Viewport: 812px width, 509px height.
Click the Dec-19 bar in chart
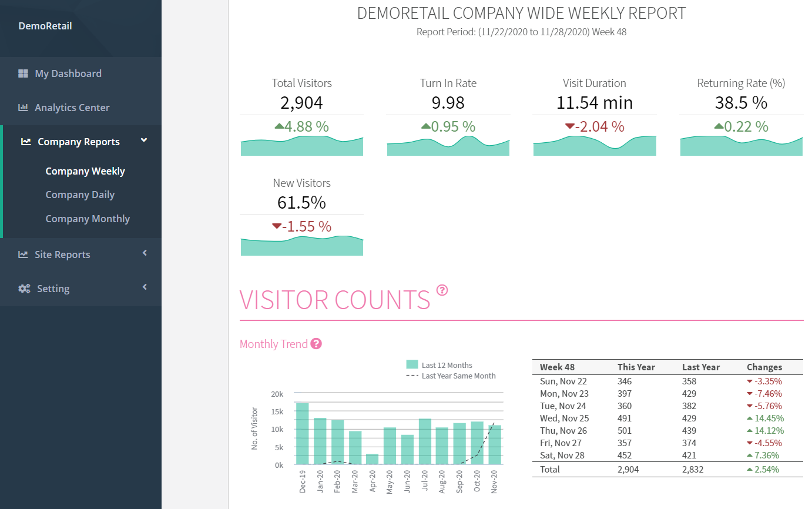click(303, 434)
